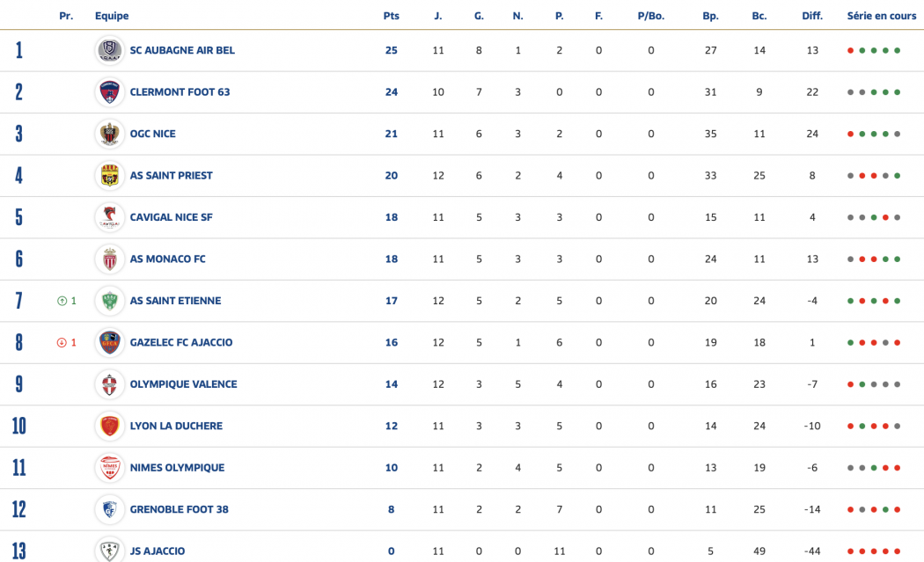The height and width of the screenshot is (562, 924).
Task: Click the AS Saint Etienne green logo
Action: tap(110, 301)
